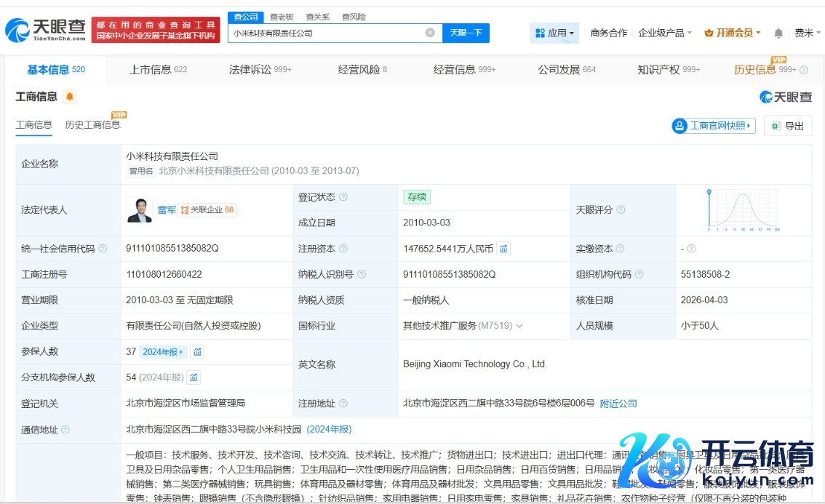Screen dimensions: 825x504
Task: Switch to the 法律诉讼 tab
Action: (x=260, y=70)
